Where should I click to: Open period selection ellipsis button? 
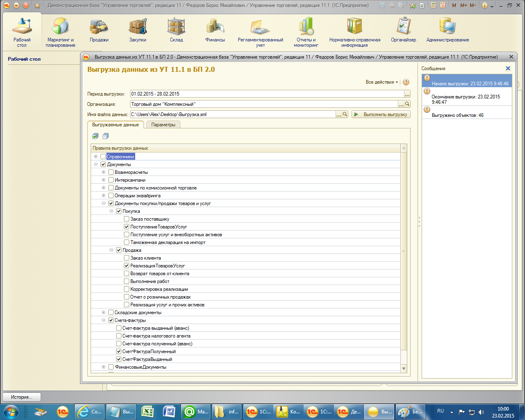point(407,94)
